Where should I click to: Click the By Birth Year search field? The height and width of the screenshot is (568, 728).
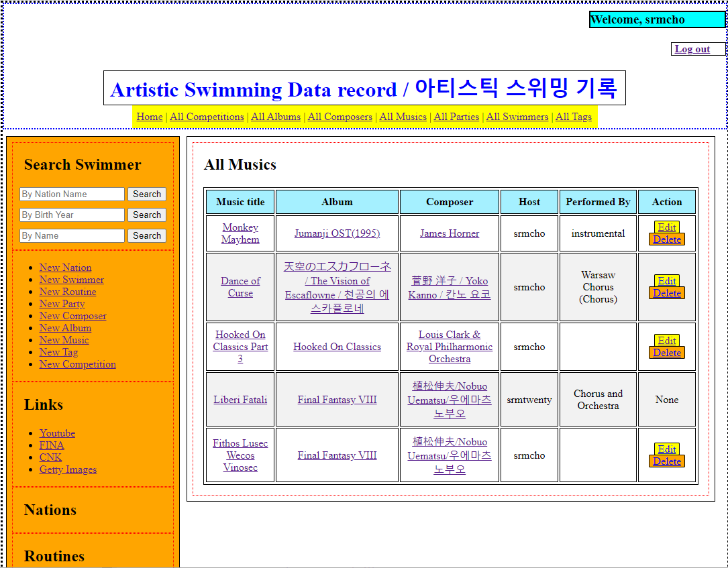pyautogui.click(x=72, y=215)
